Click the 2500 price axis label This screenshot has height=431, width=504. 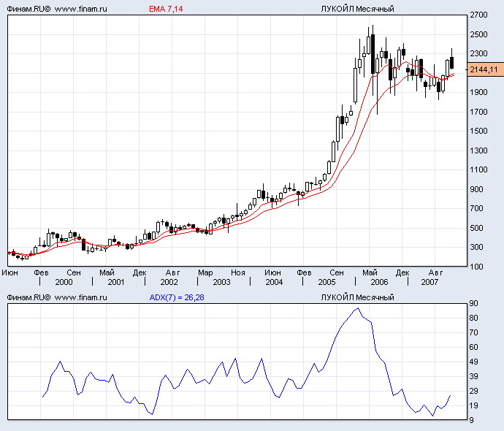pos(478,34)
